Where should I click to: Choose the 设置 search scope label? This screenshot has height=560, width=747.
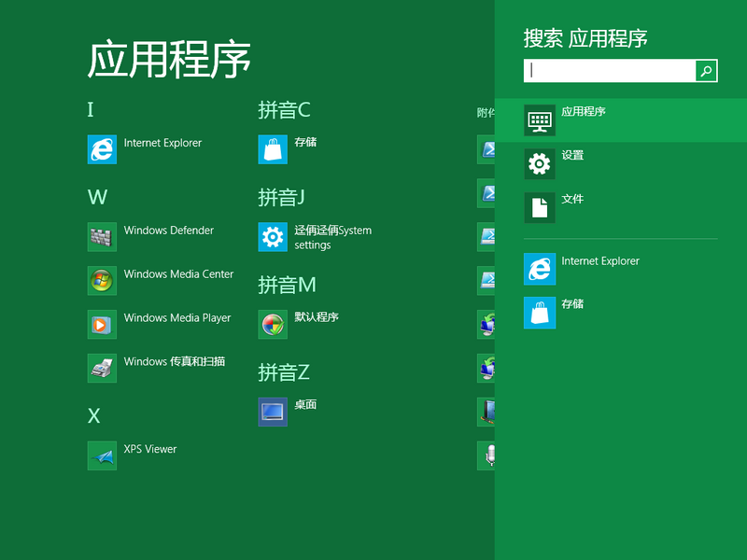pos(572,155)
